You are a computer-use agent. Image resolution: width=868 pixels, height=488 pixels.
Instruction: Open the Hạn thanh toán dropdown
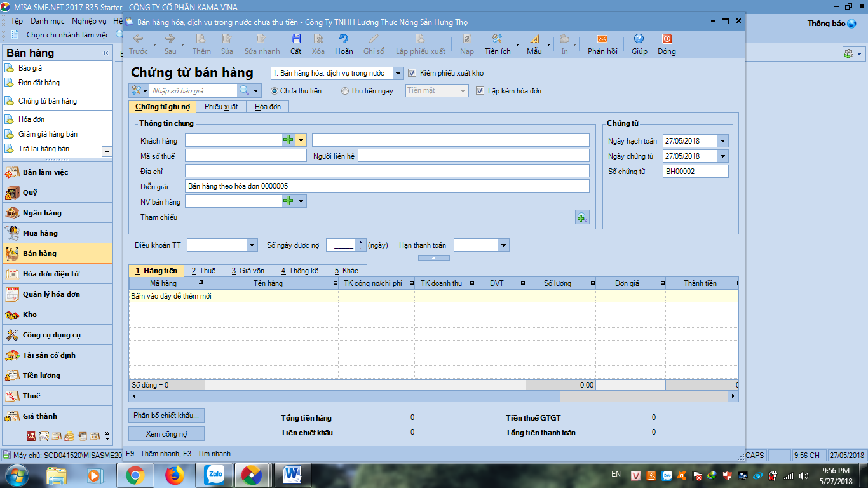coord(504,245)
